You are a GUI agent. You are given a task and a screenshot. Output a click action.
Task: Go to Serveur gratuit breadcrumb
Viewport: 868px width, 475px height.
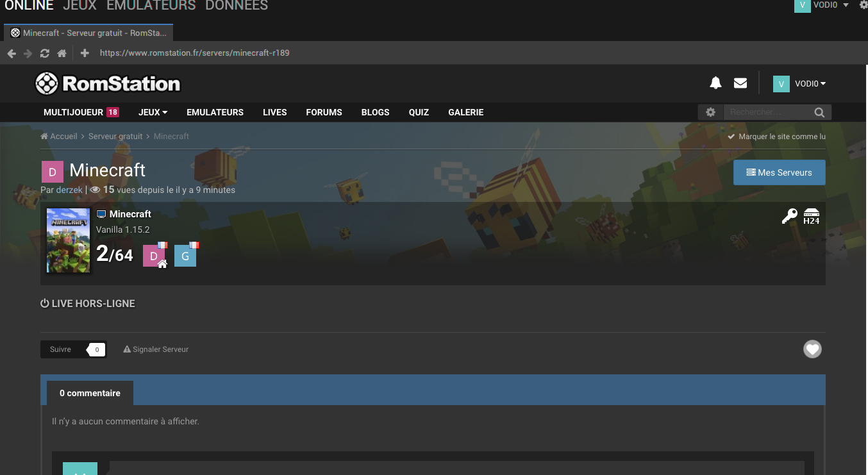coord(115,137)
